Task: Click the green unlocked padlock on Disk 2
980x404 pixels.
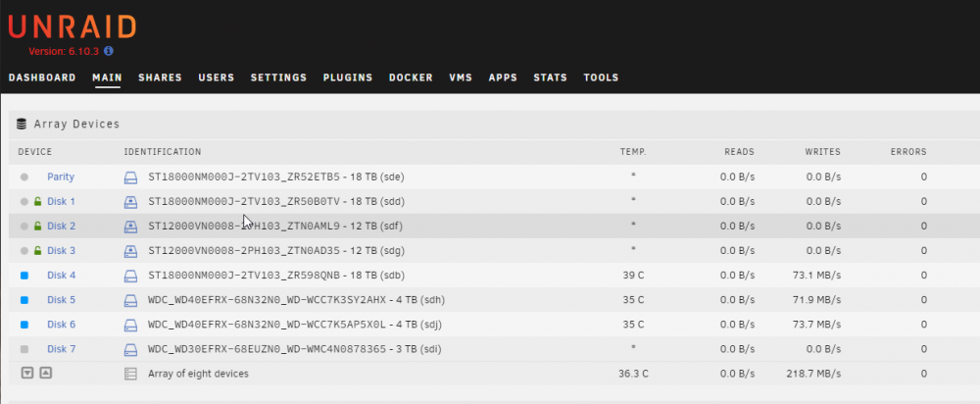Action: point(37,226)
